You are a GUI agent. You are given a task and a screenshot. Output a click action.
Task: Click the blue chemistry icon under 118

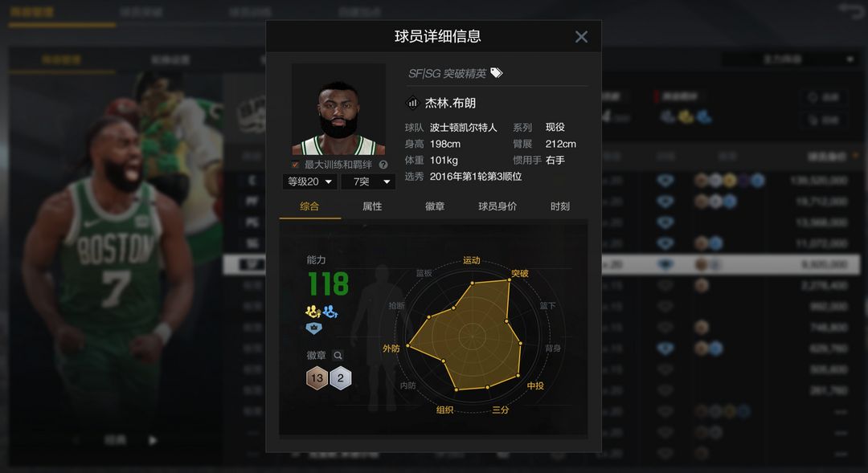coord(330,312)
